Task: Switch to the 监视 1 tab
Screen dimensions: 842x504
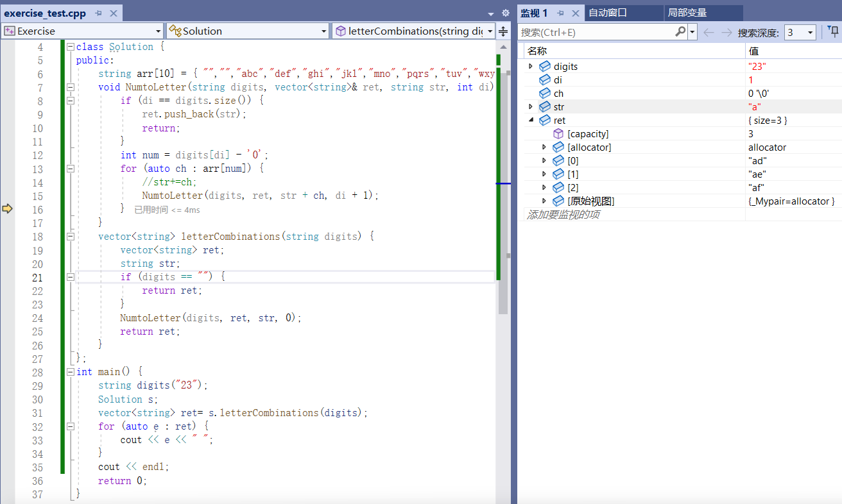Action: tap(534, 13)
